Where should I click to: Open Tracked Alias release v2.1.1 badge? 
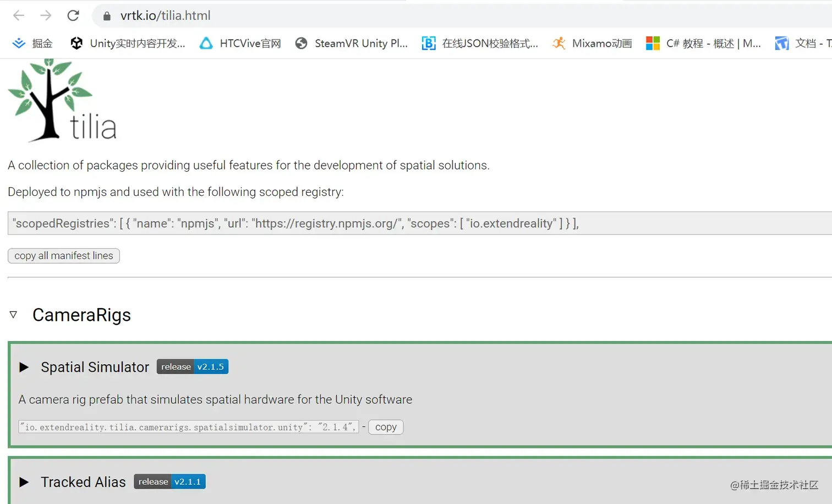169,481
